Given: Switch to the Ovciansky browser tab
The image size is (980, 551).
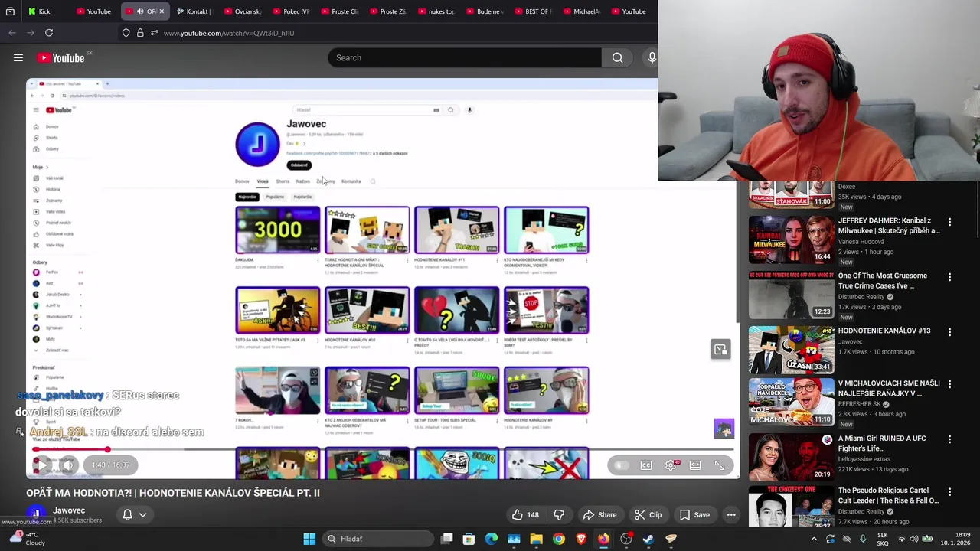Looking at the screenshot, I should pos(241,11).
